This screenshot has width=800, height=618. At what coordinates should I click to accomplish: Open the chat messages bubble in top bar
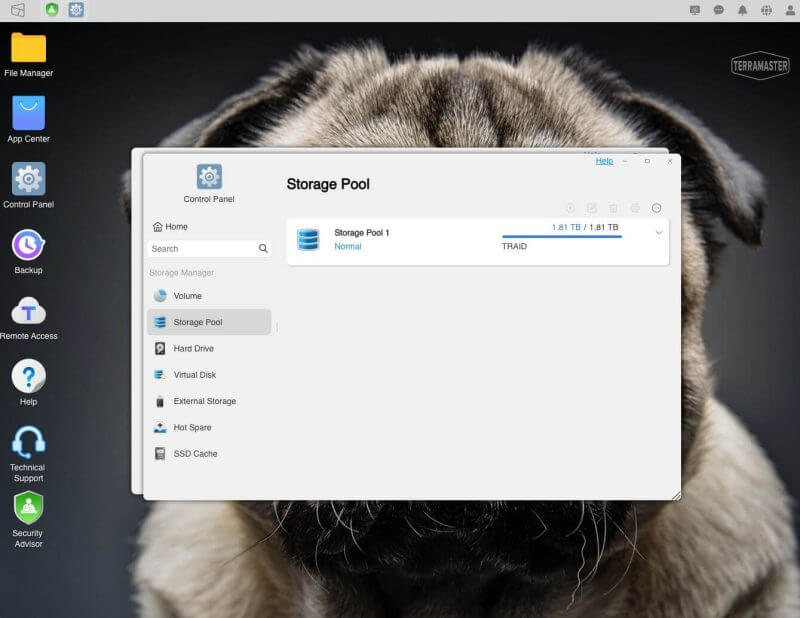pos(718,10)
